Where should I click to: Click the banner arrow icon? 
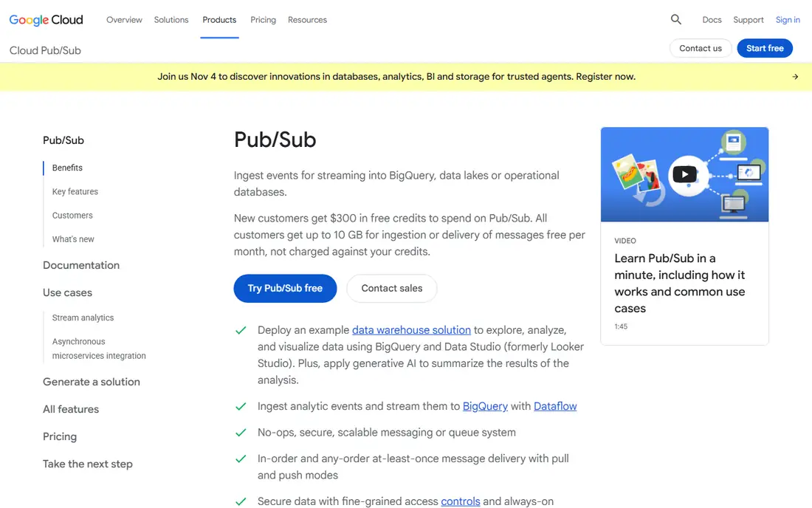(x=795, y=77)
